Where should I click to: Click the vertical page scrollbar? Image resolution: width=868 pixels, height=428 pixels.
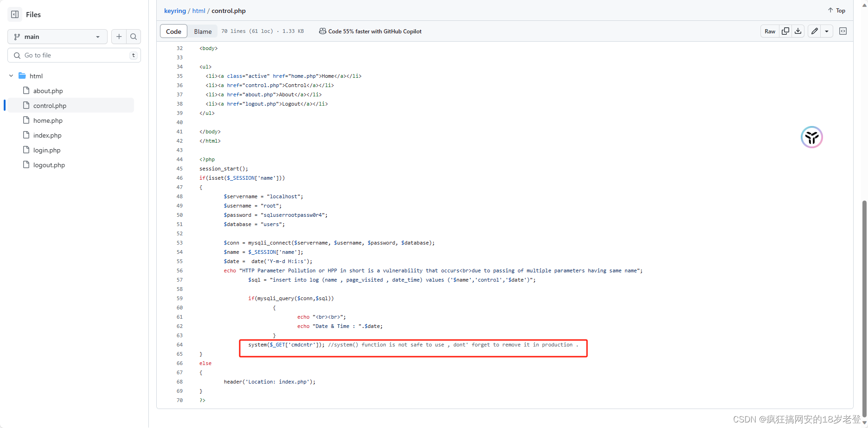864,308
